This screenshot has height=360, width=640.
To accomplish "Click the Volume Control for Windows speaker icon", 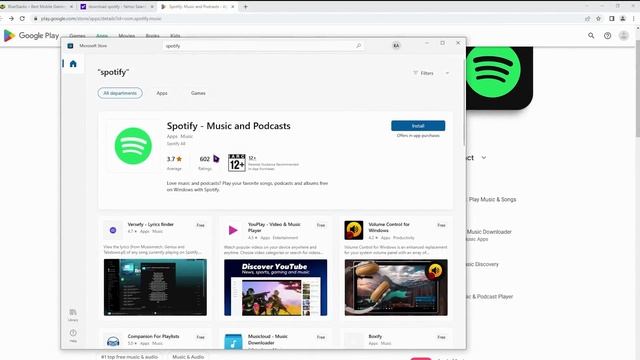I will tap(353, 230).
